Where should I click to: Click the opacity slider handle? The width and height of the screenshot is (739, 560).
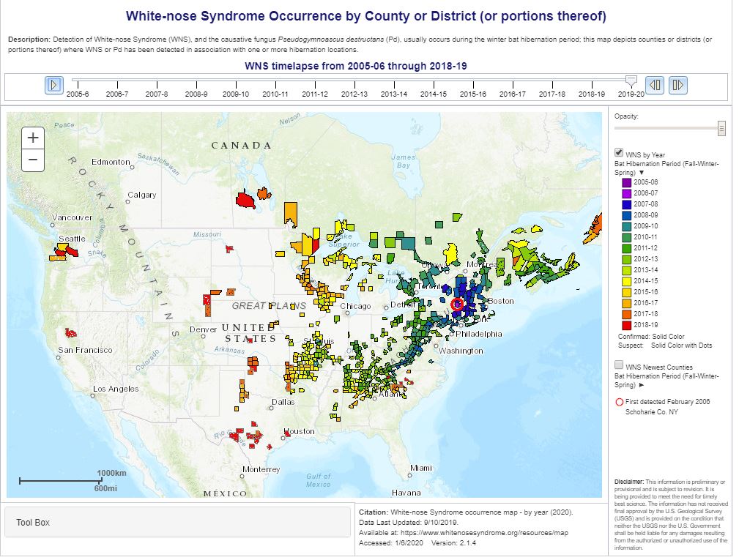(x=721, y=129)
